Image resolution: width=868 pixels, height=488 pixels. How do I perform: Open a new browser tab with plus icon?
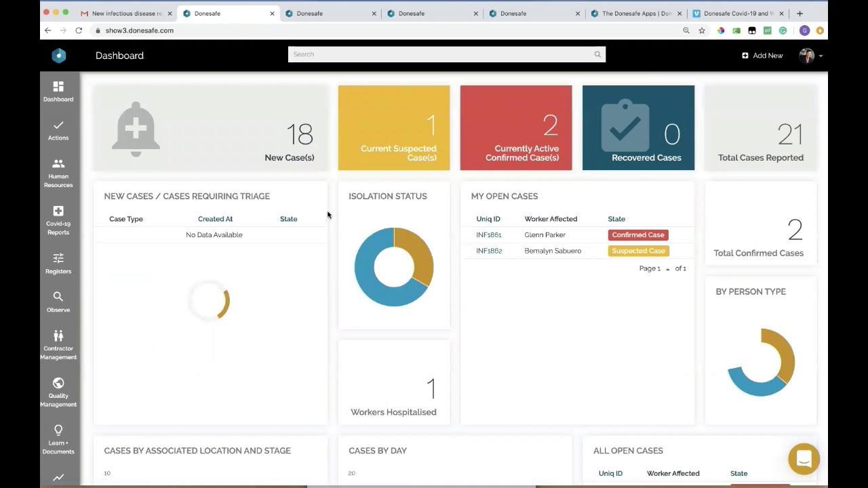(800, 14)
